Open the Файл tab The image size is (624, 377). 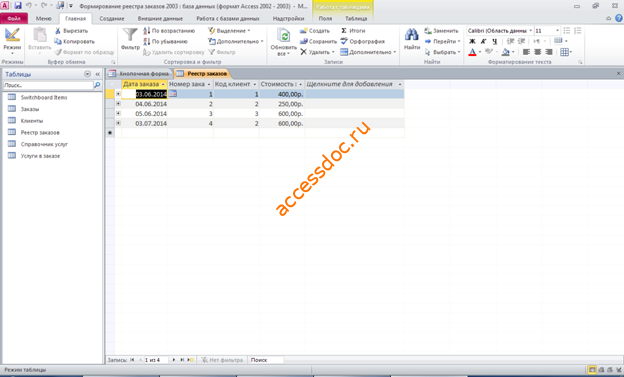[14, 18]
